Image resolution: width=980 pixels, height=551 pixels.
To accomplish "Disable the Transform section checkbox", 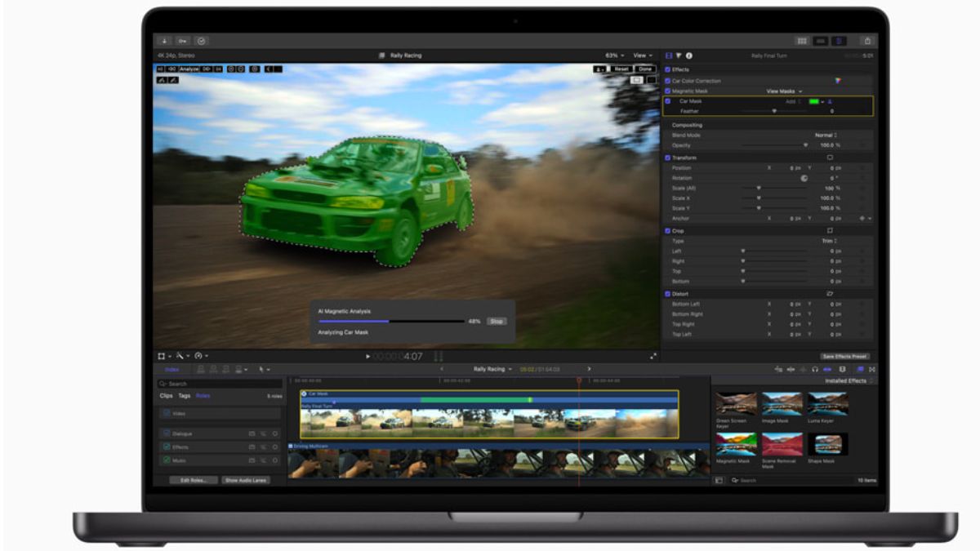I will coord(668,158).
